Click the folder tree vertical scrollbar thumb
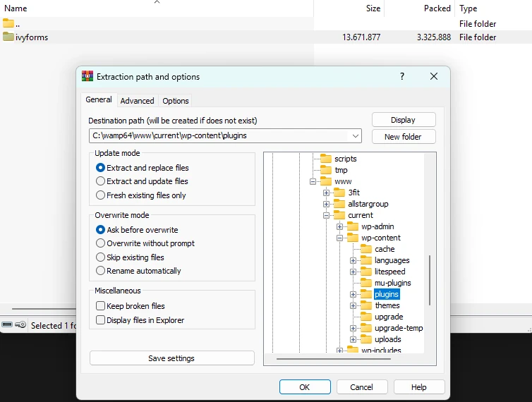This screenshot has width=532, height=402. pyautogui.click(x=430, y=280)
